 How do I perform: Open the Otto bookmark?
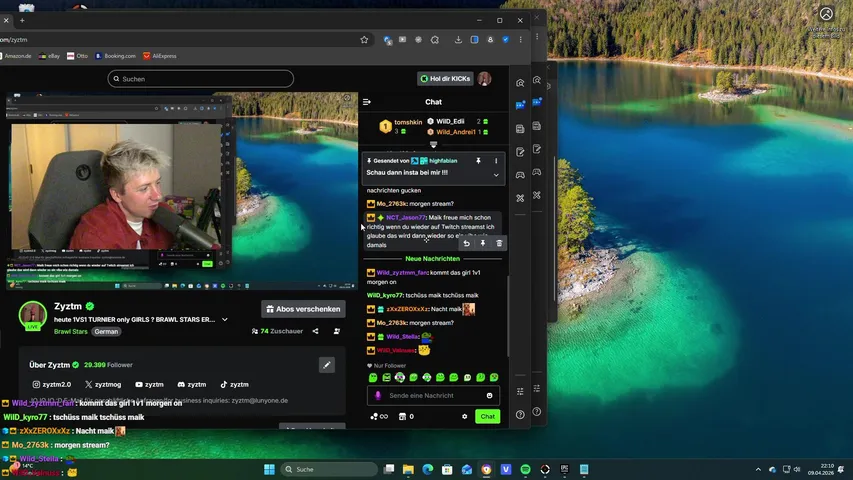[x=77, y=56]
